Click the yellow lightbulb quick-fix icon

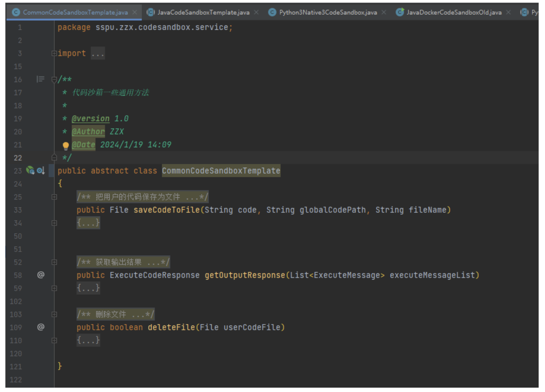click(x=66, y=145)
